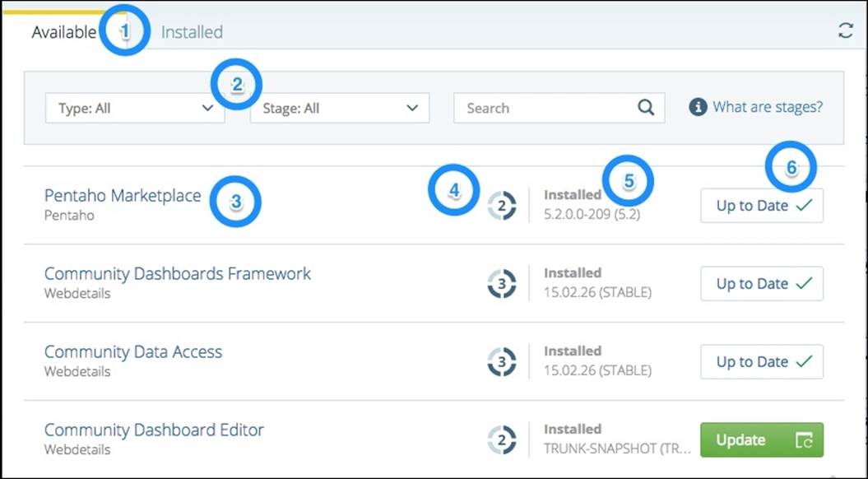Open the Type: All dropdown
868x479 pixels.
coord(133,107)
